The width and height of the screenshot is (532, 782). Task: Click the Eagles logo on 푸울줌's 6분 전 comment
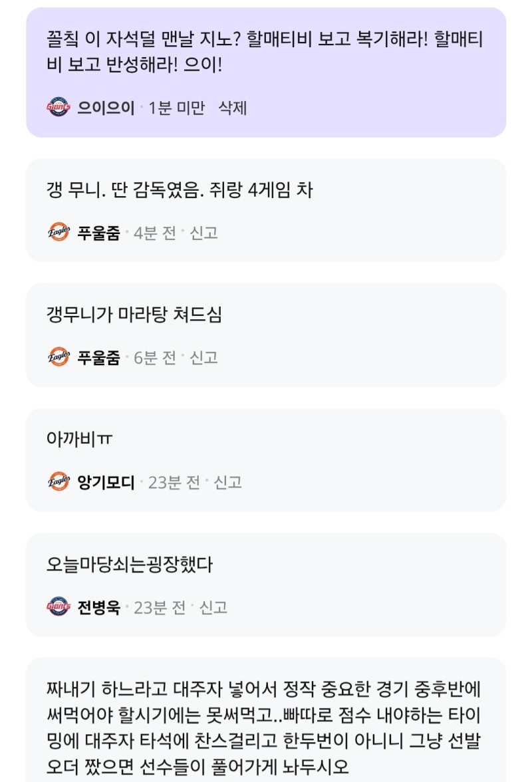(x=59, y=357)
